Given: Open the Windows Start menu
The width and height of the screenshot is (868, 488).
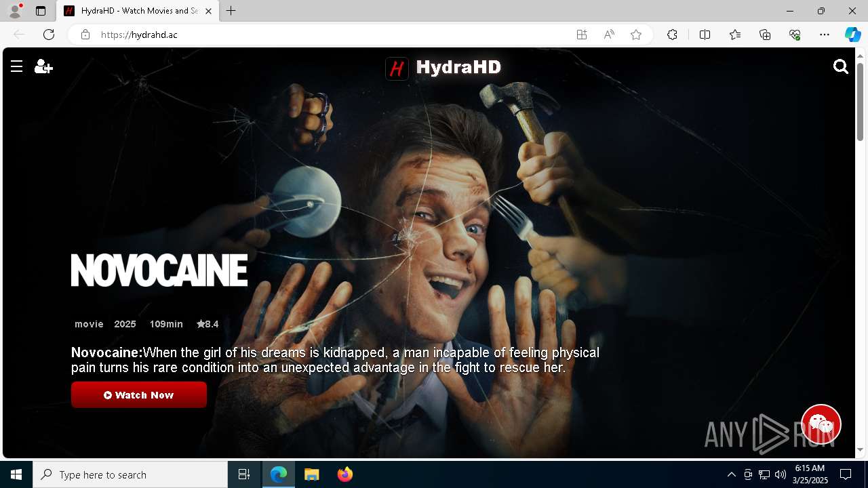Looking at the screenshot, I should (x=16, y=474).
